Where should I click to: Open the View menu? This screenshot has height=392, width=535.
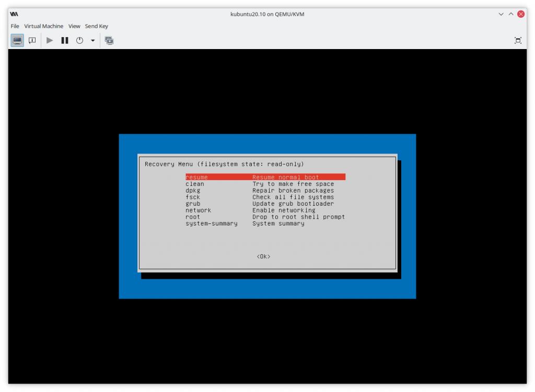click(74, 26)
